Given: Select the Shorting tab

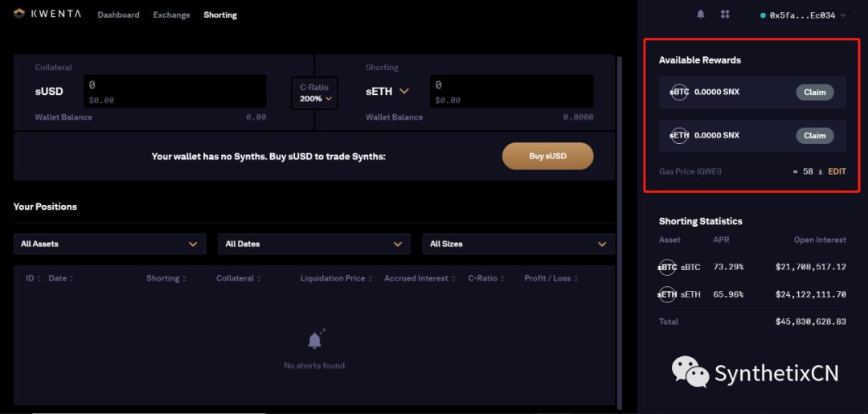Looking at the screenshot, I should point(220,15).
